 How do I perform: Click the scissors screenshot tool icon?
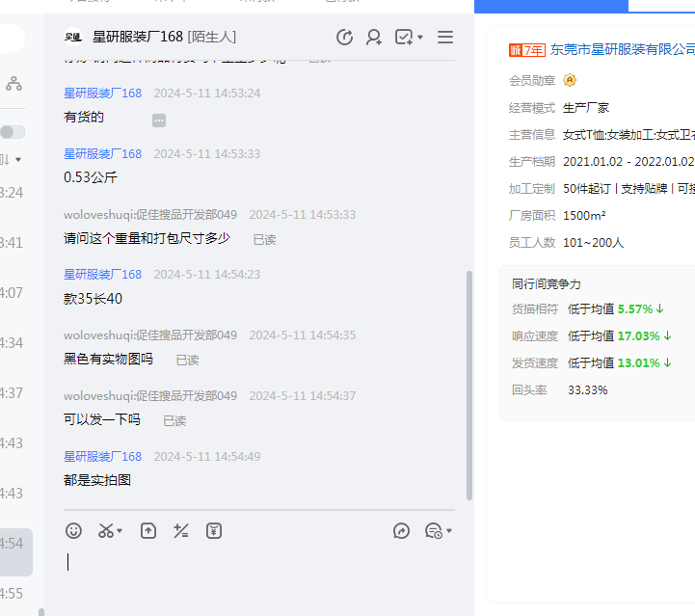(x=106, y=530)
